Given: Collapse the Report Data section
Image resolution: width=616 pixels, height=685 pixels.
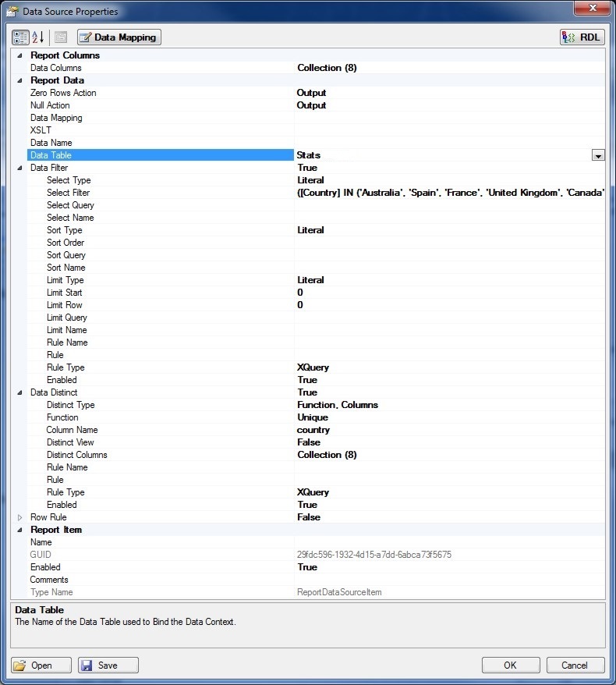Looking at the screenshot, I should [19, 80].
